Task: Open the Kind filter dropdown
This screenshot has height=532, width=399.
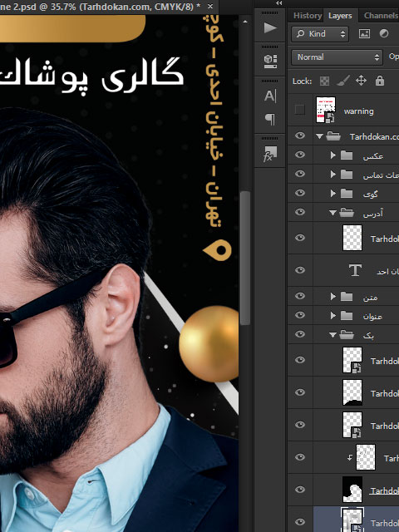Action: pyautogui.click(x=319, y=34)
